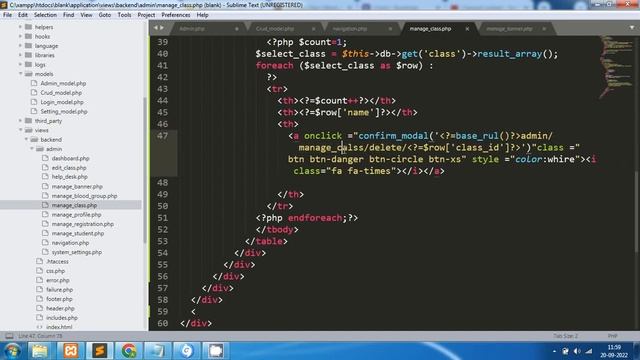Viewport: 640px width, 360px height.
Task: Show hidden tray icons arrow
Action: (x=554, y=351)
